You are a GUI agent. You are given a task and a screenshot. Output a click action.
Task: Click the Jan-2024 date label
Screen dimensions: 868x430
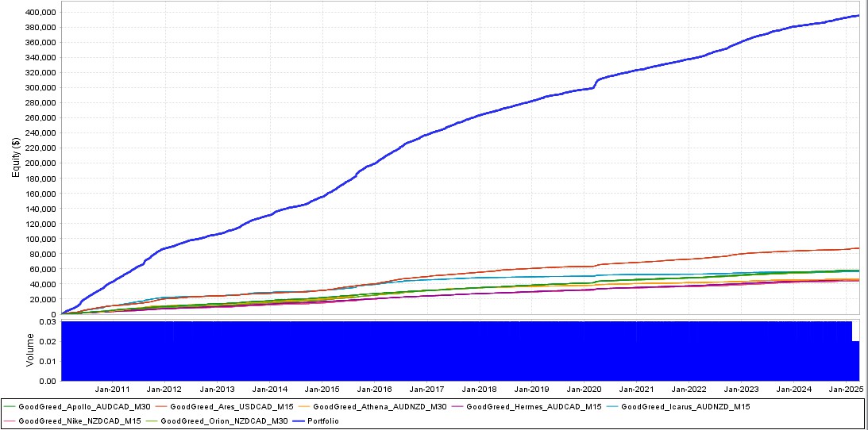point(793,389)
